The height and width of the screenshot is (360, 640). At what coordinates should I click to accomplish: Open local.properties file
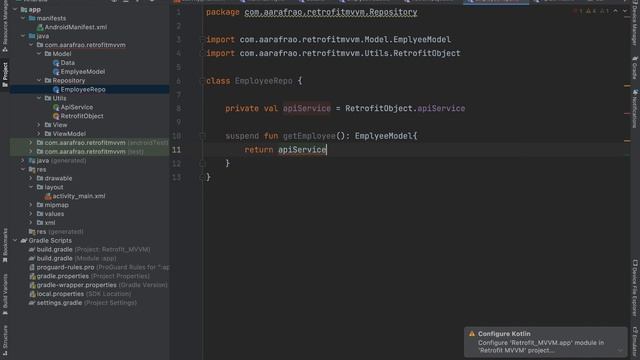click(x=84, y=294)
